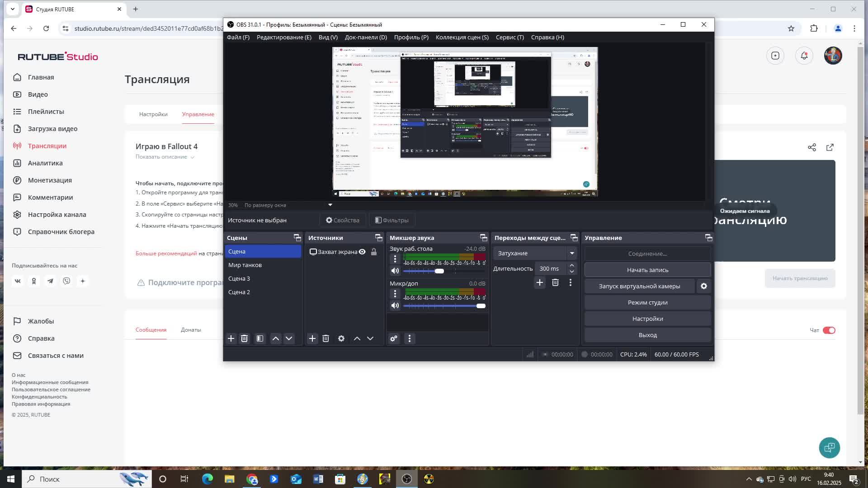Switch to the Донаты tab
Screen dimensions: 868x488
[x=191, y=330]
